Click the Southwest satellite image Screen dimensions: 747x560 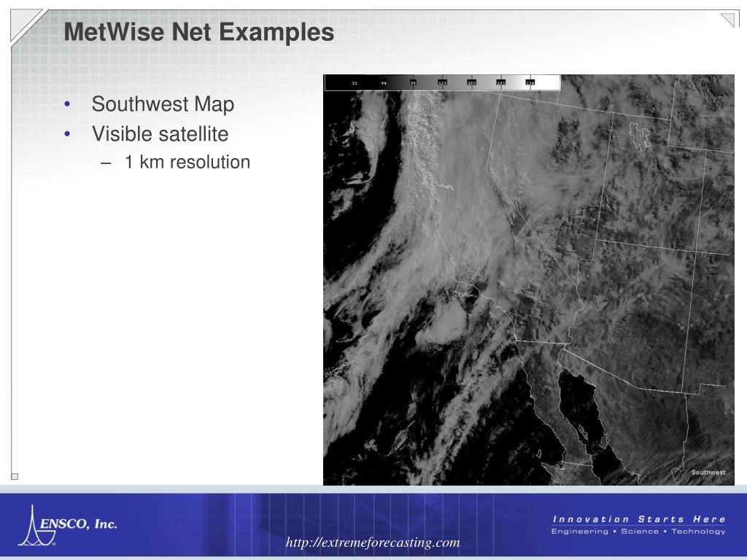coord(528,279)
